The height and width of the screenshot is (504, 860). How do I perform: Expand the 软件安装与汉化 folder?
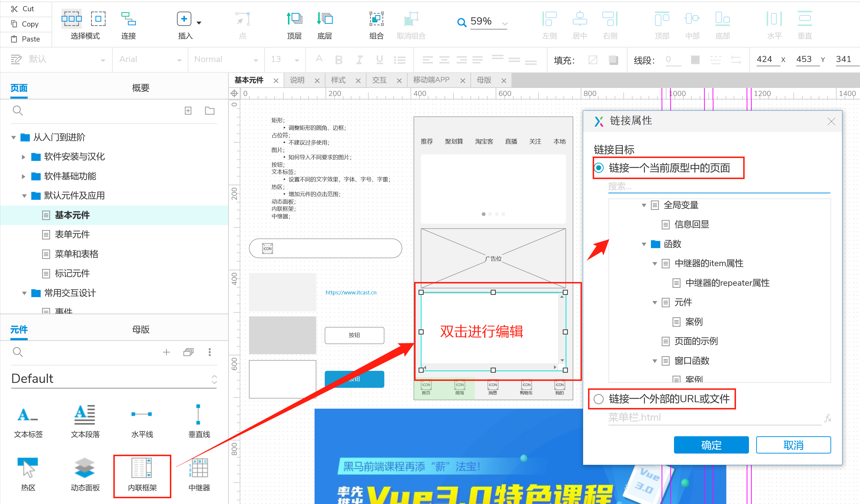pos(23,157)
